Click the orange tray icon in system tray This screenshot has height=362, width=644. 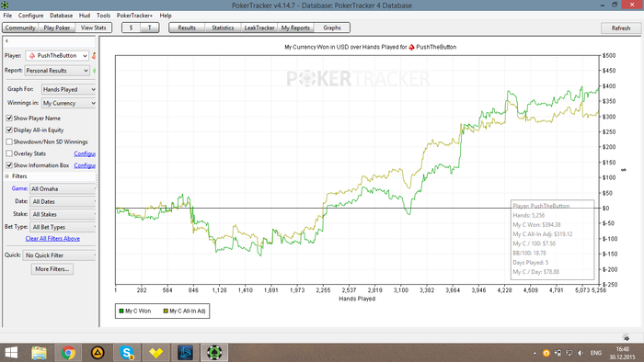(546, 353)
